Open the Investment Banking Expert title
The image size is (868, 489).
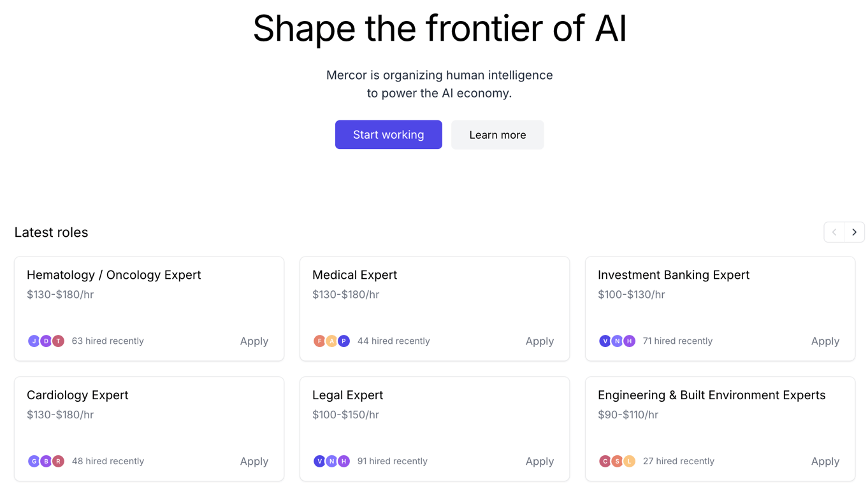point(674,275)
